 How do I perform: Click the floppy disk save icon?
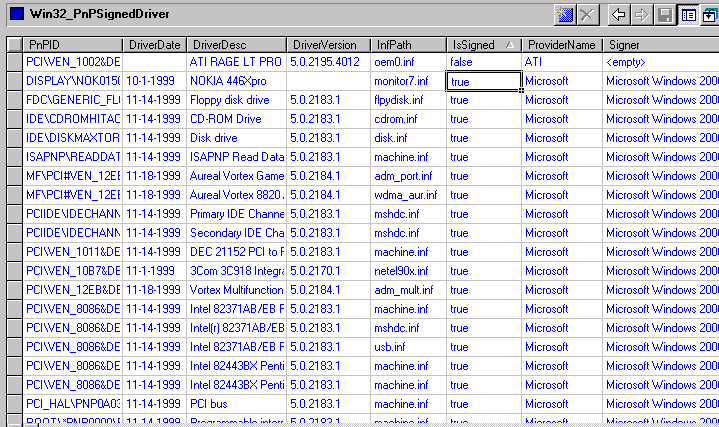click(x=664, y=15)
